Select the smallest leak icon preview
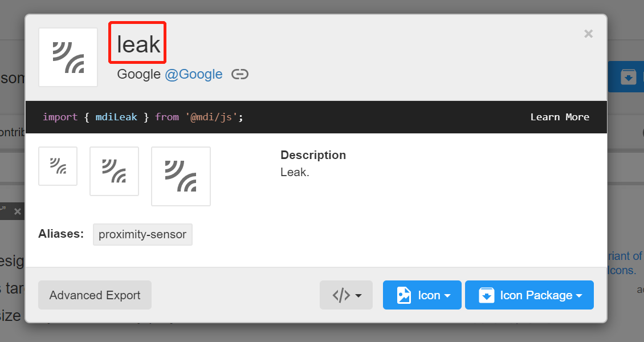This screenshot has height=342, width=644. click(x=58, y=166)
